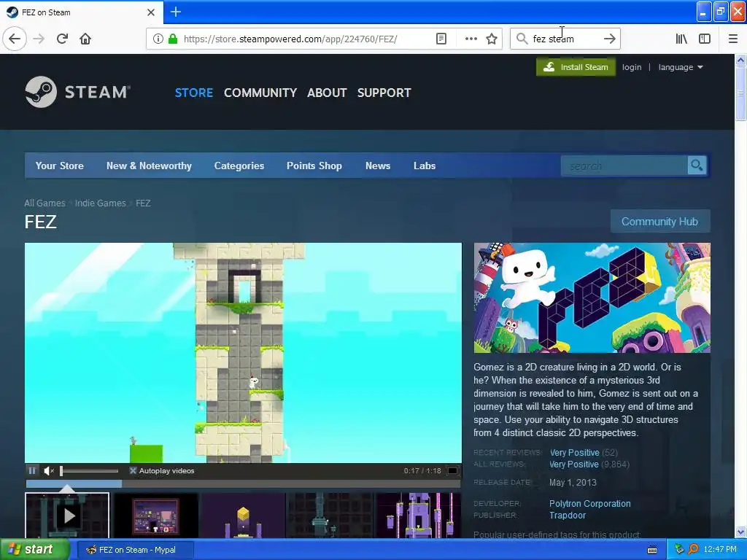This screenshot has height=560, width=747.
Task: Click the browser forward arrow
Action: click(x=39, y=39)
